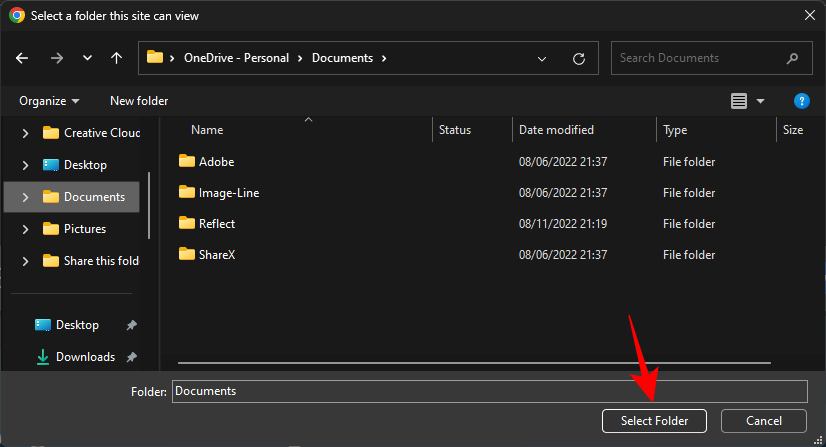
Task: Click the search magnifier icon
Action: (x=793, y=58)
